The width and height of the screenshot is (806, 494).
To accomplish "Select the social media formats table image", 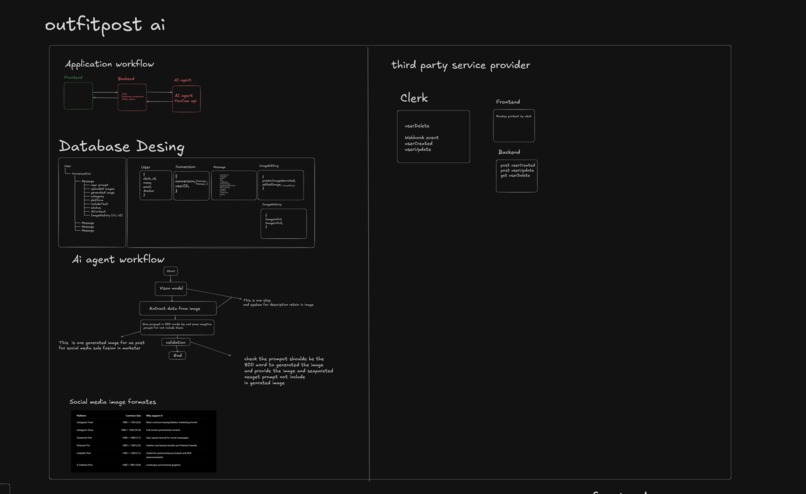I will (143, 441).
